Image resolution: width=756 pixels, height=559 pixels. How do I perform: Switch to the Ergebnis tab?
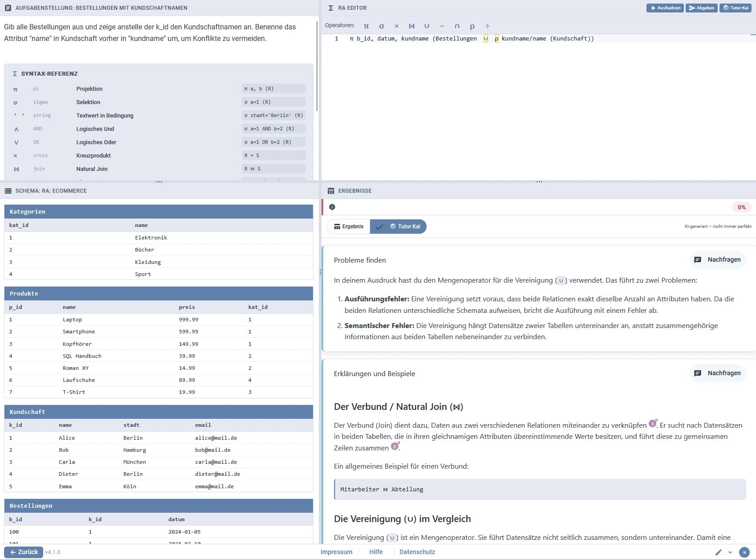coord(349,227)
